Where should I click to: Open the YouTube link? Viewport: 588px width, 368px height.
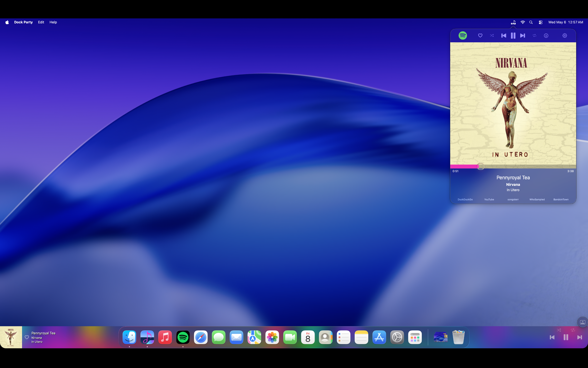pyautogui.click(x=489, y=200)
